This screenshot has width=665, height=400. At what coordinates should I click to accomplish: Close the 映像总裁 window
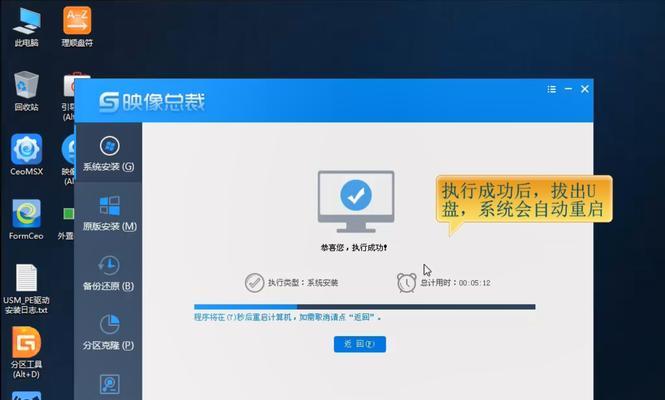pyautogui.click(x=585, y=89)
